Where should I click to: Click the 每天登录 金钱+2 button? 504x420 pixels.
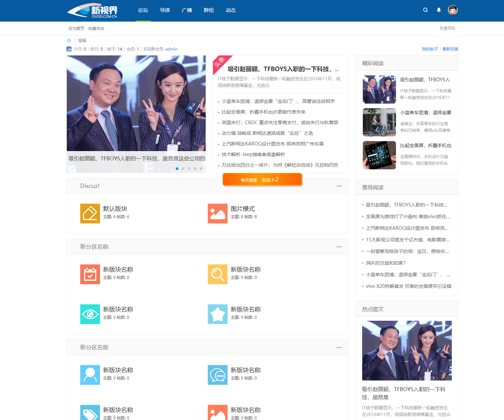262,180
